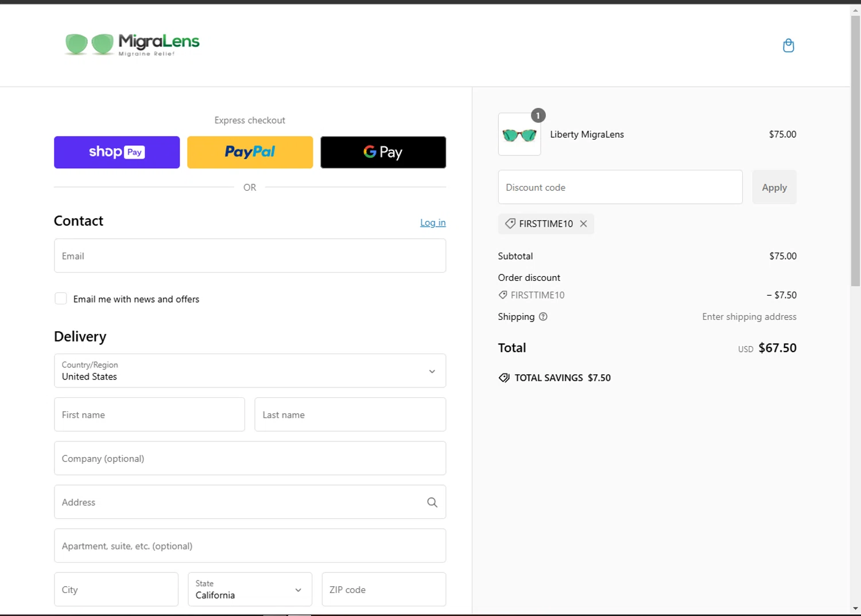Click the scrollbar down arrow
The height and width of the screenshot is (616, 861).
[855, 609]
